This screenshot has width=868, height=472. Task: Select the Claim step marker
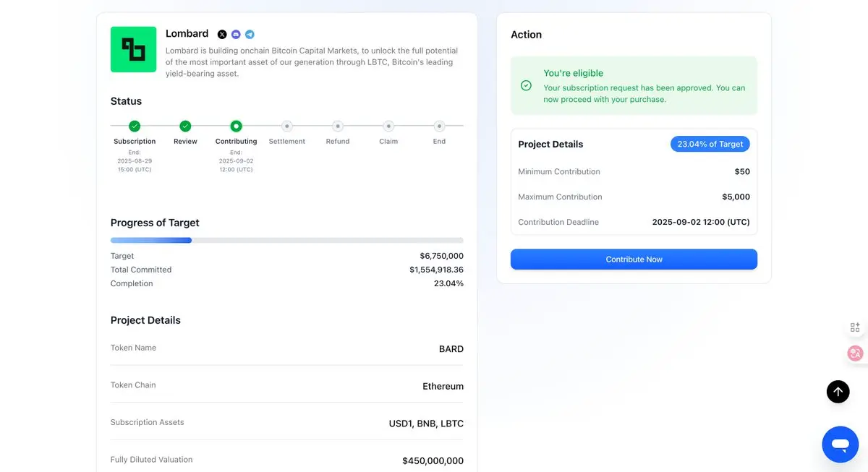coord(388,126)
